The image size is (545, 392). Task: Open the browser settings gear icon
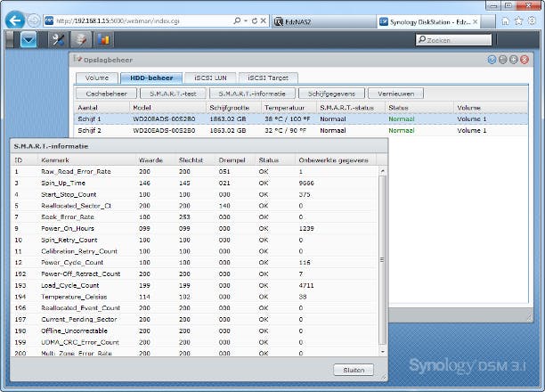click(533, 20)
